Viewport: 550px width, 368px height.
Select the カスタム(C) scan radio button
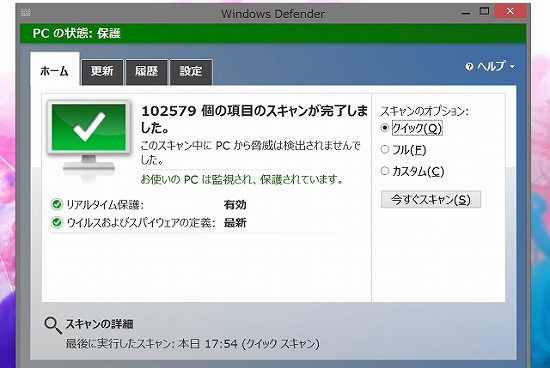tap(385, 171)
